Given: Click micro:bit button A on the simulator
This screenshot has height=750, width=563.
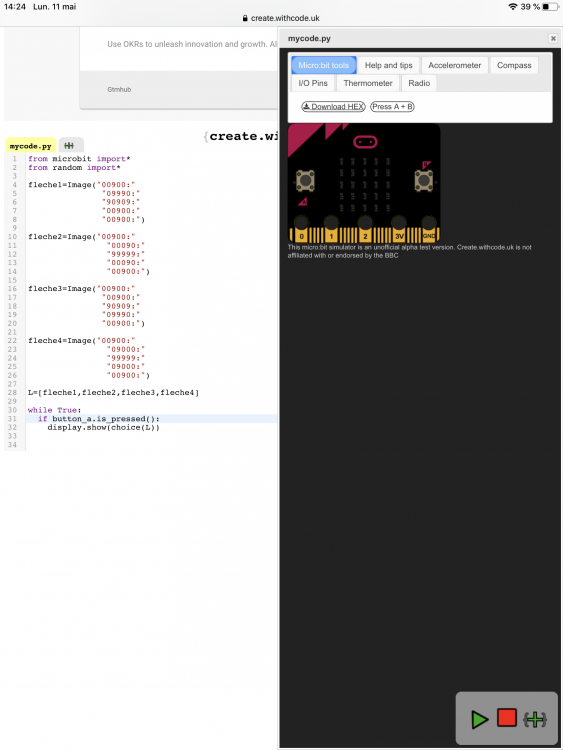Looking at the screenshot, I should pyautogui.click(x=305, y=180).
